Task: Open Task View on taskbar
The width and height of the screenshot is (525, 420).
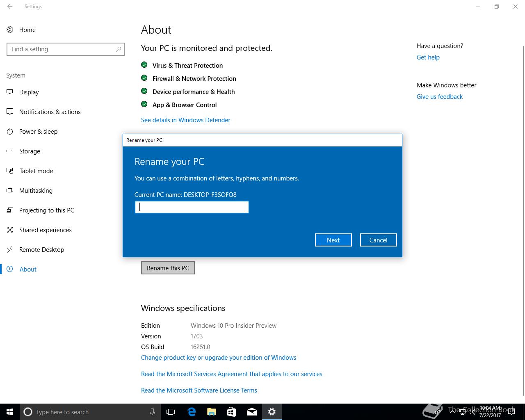Action: pos(171,412)
